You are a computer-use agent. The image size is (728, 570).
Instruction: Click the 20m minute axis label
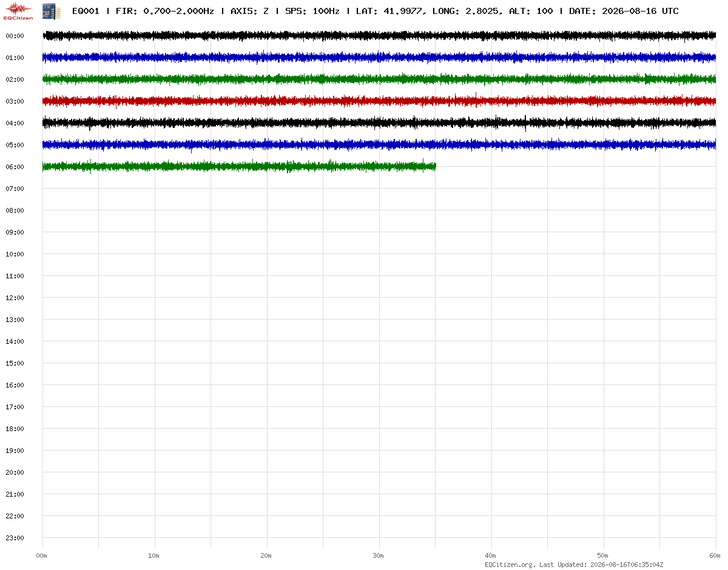tap(266, 555)
